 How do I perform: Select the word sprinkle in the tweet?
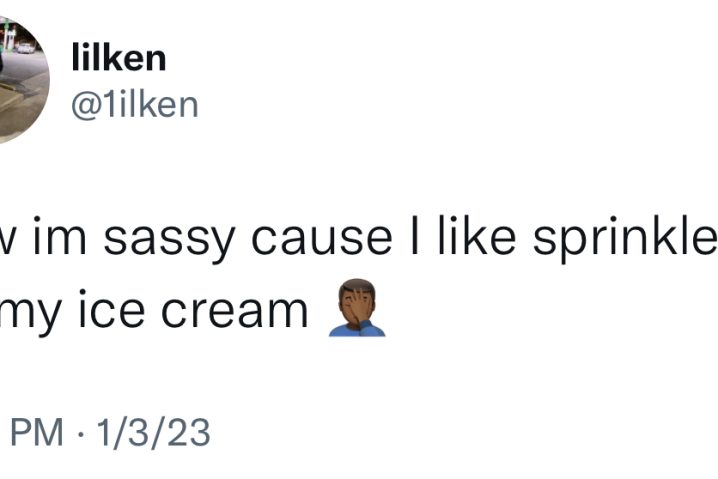click(626, 240)
